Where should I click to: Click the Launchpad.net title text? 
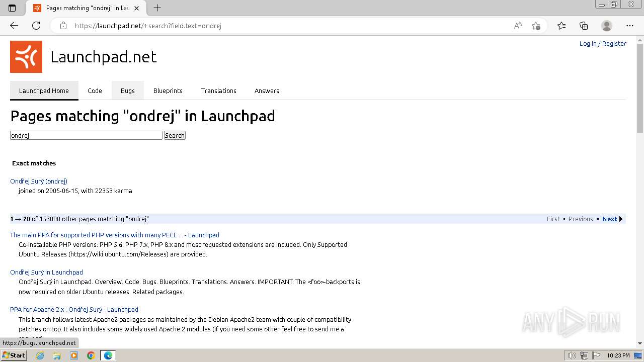(104, 57)
